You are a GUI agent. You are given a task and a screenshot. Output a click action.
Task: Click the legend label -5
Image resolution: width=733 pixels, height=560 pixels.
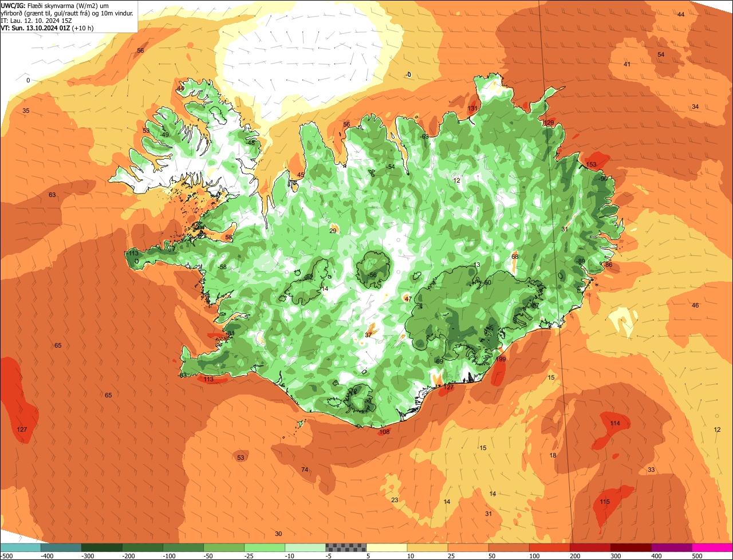point(329,556)
